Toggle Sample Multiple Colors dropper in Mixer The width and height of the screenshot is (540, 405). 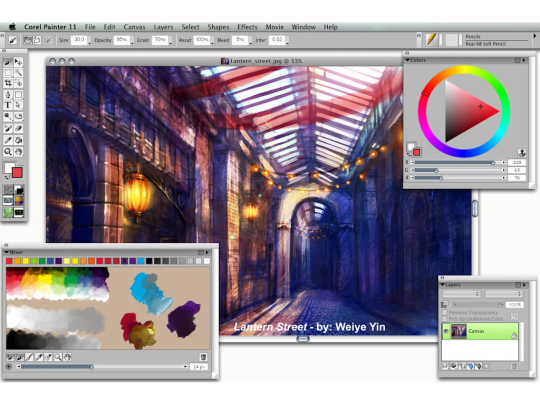point(49,357)
